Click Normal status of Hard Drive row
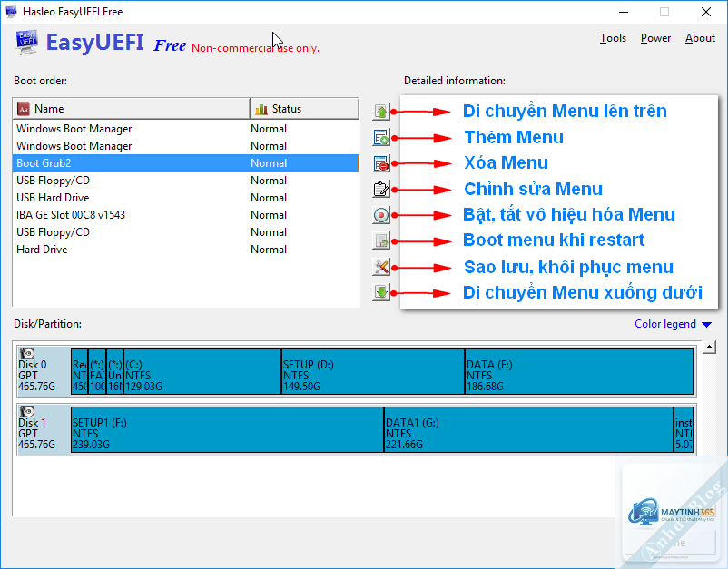728x569 pixels. point(269,250)
